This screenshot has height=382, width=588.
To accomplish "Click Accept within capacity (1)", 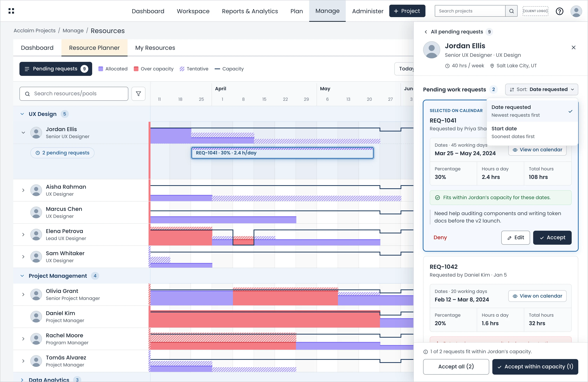I will (x=535, y=367).
